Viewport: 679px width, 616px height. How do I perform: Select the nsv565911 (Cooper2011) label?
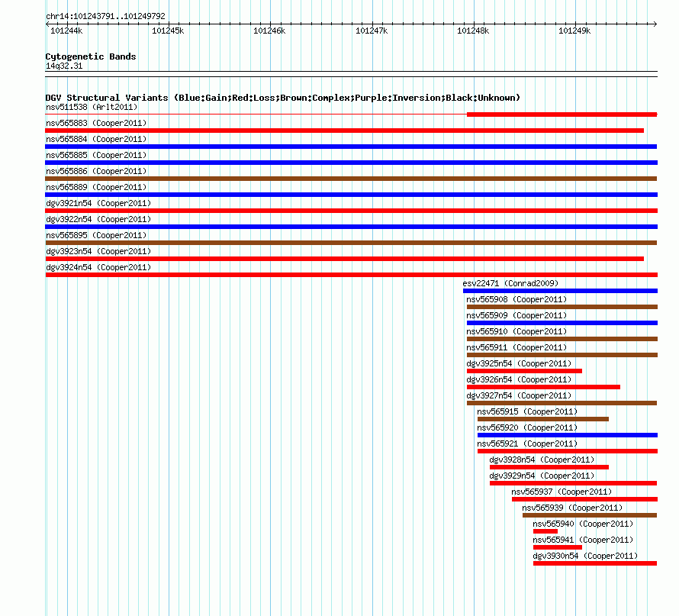pyautogui.click(x=516, y=347)
